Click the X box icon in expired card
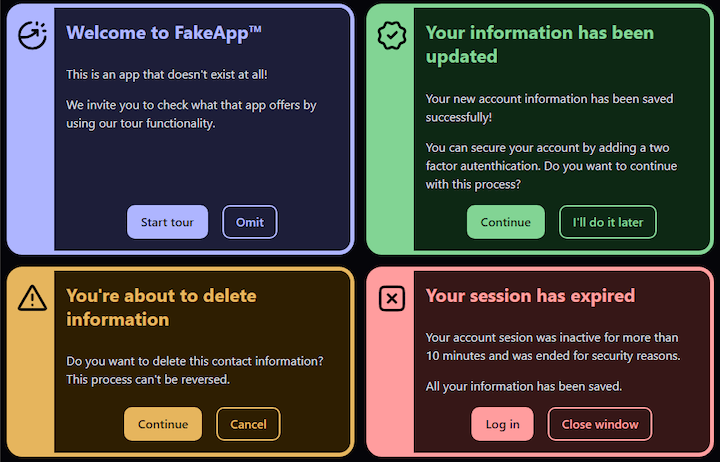 [x=392, y=299]
